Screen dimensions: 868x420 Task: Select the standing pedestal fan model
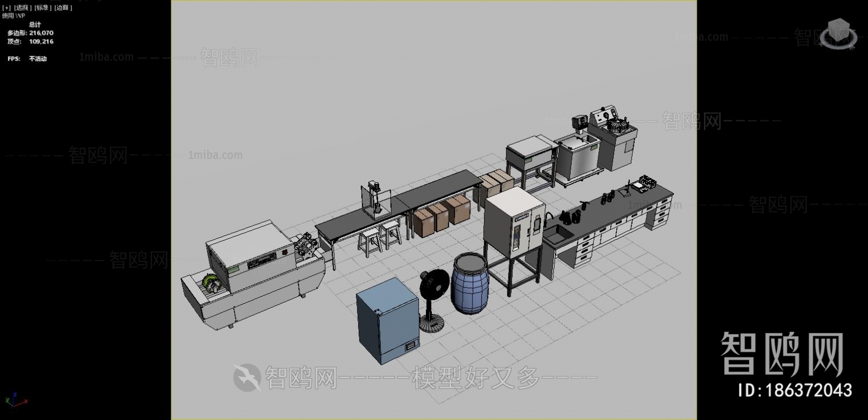433,301
